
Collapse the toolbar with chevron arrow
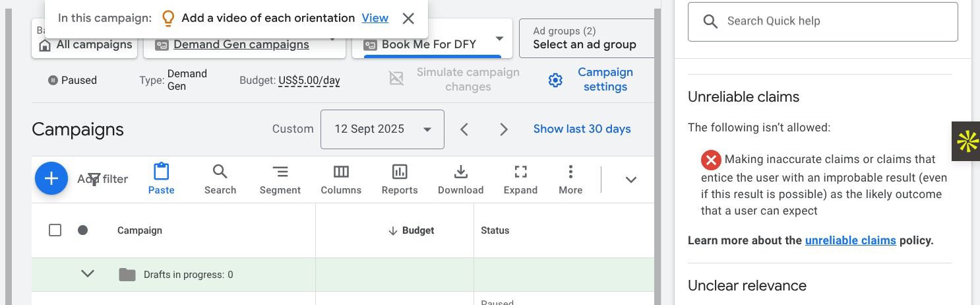(631, 180)
